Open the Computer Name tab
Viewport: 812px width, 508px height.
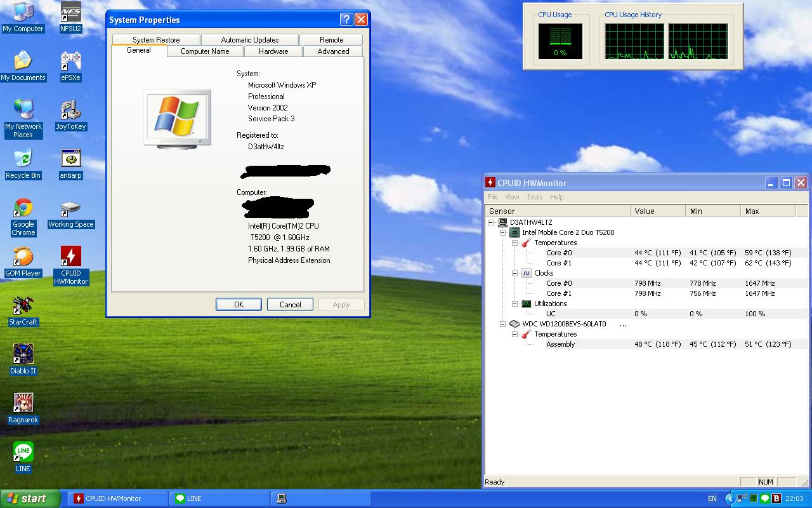205,51
